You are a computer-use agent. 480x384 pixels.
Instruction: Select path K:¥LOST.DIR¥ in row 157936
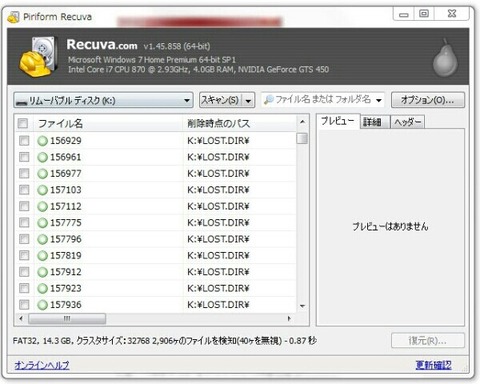[218, 305]
